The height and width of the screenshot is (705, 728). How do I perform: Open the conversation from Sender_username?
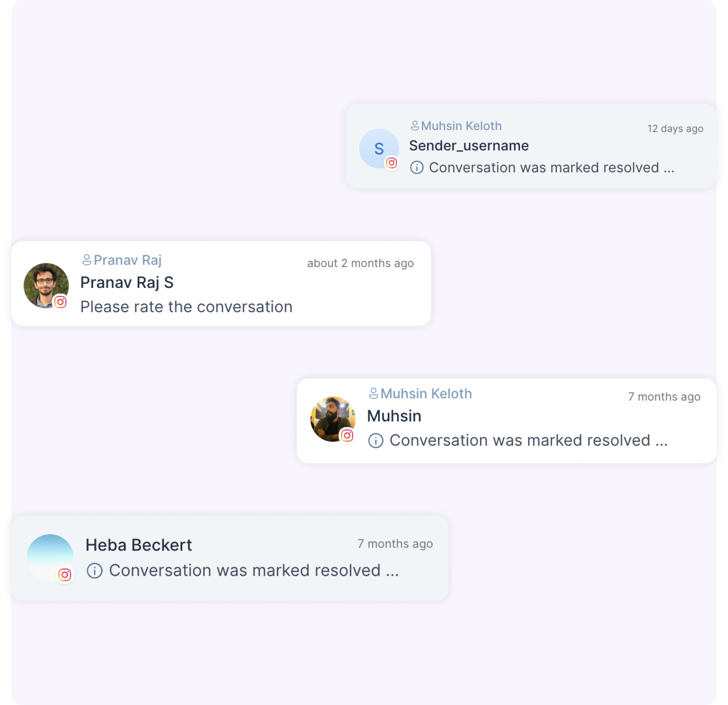point(531,145)
